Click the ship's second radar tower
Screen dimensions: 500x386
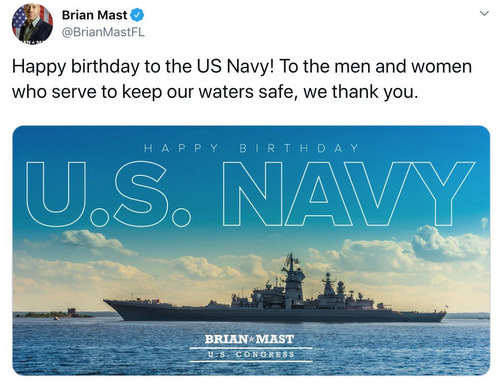(328, 285)
